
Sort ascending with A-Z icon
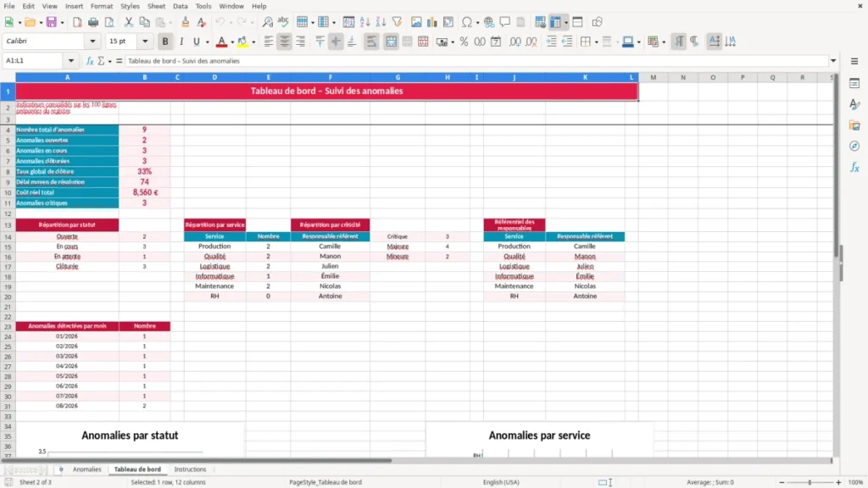pyautogui.click(x=364, y=22)
